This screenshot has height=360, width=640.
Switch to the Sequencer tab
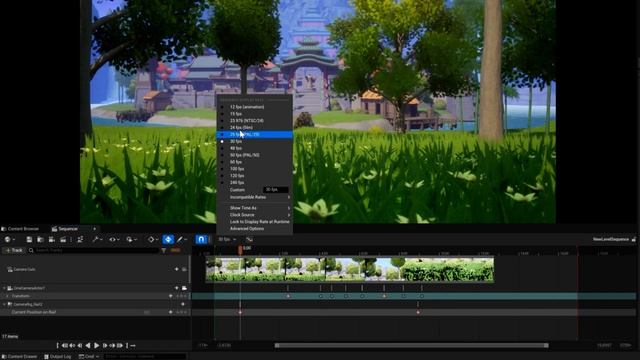68,229
